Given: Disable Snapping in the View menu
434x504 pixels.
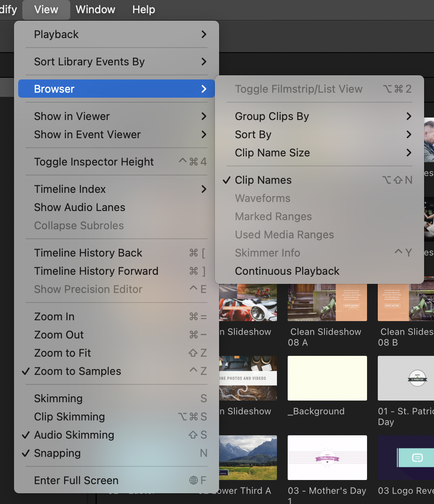Looking at the screenshot, I should tap(57, 453).
